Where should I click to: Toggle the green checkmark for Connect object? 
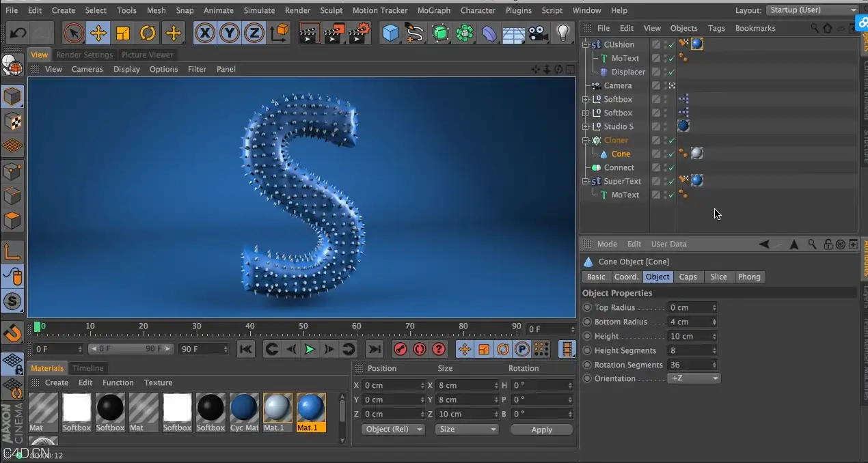(672, 167)
